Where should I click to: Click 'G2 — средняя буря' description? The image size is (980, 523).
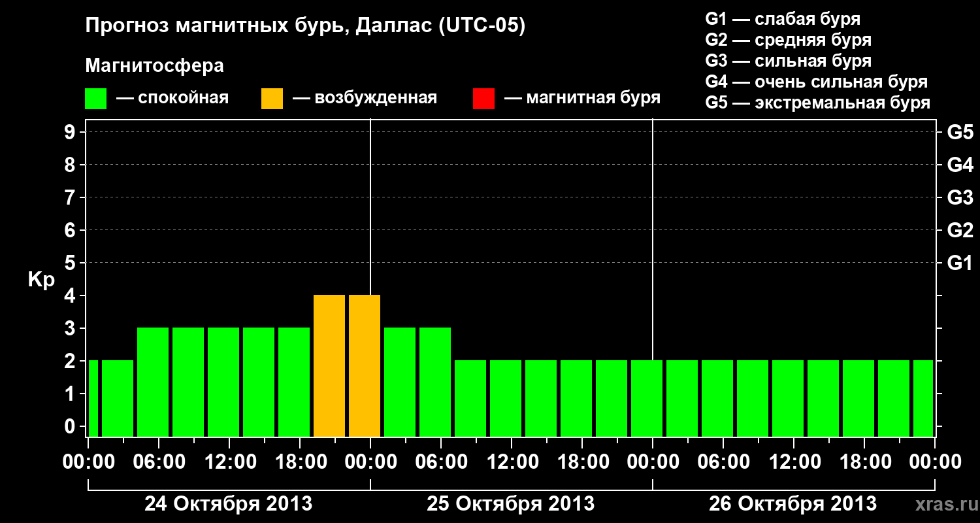(788, 40)
